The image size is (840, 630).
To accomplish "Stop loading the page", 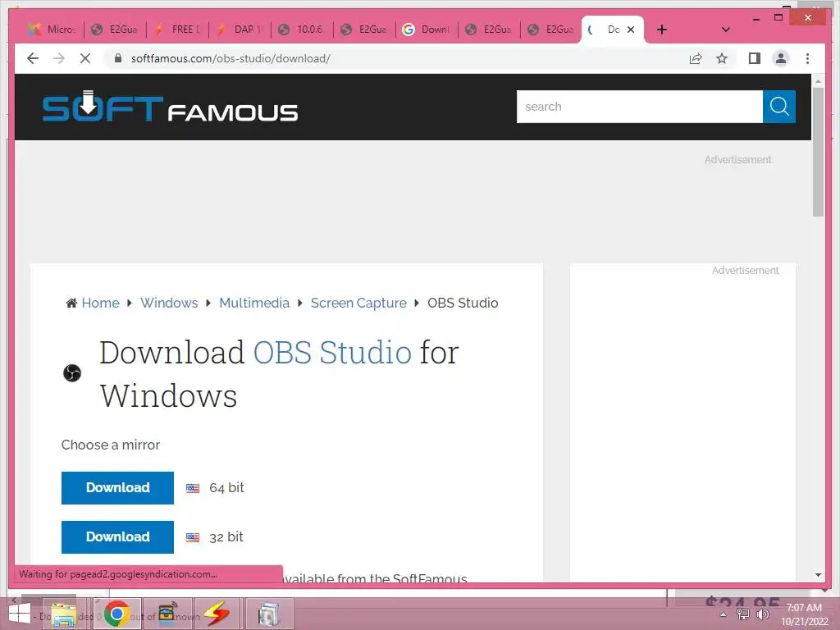I will 85,58.
